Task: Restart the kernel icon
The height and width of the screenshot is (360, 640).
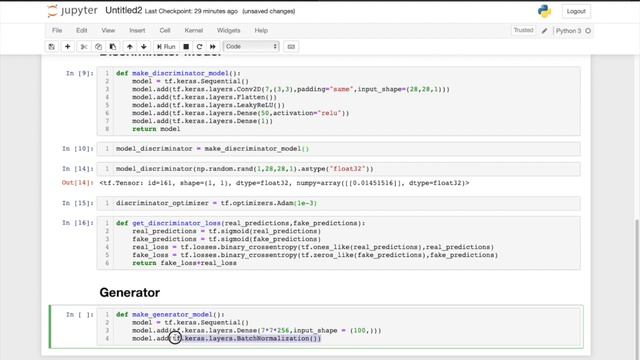Action: coord(199,47)
